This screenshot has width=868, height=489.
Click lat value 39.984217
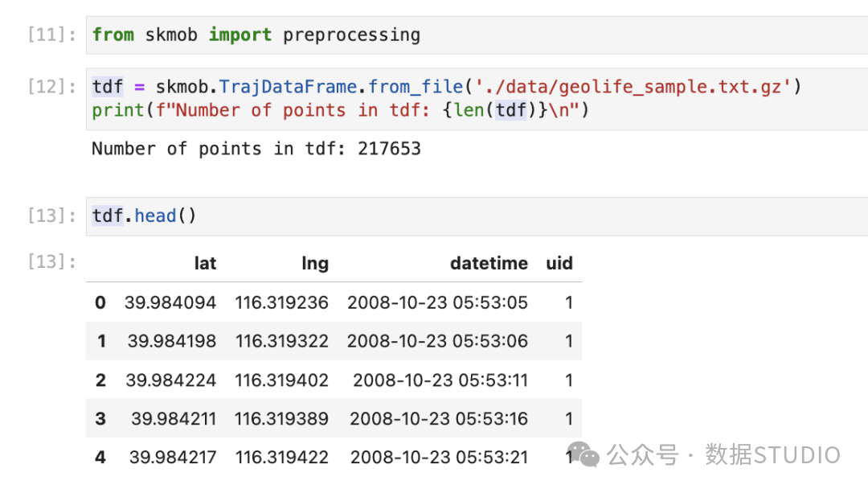click(174, 458)
